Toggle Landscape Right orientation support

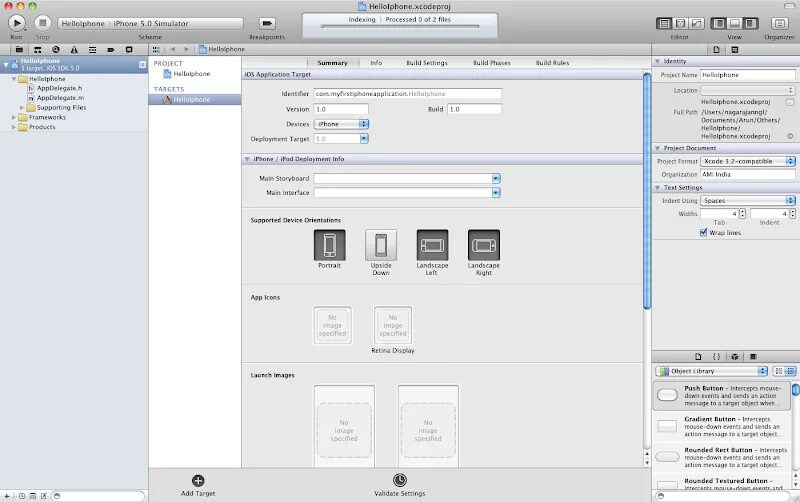tap(484, 245)
